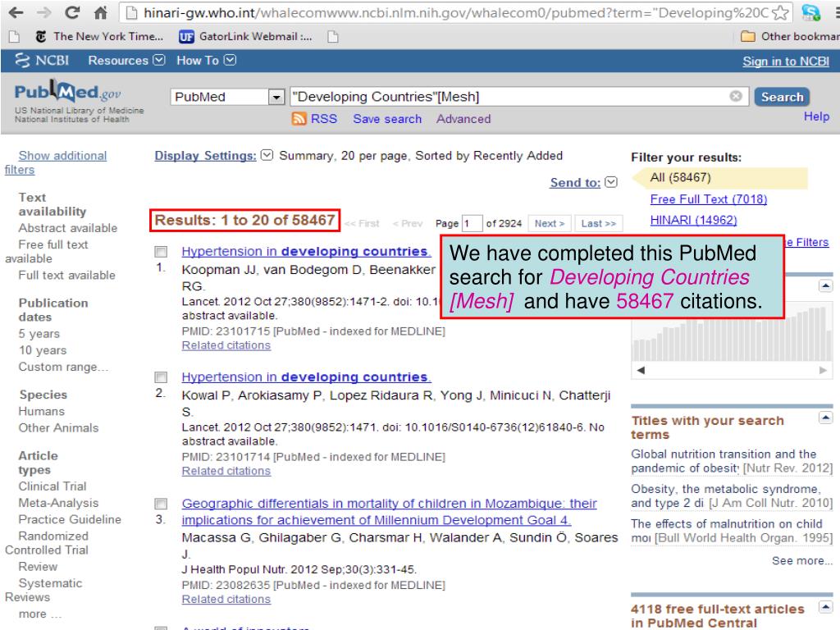Bookmark this page with the star icon
The image size is (840, 630).
[781, 12]
